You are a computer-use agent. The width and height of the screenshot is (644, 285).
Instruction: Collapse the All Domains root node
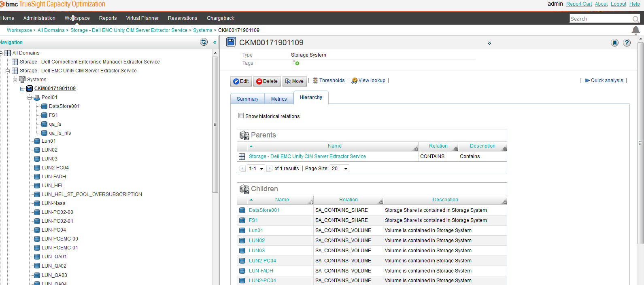coord(1,53)
